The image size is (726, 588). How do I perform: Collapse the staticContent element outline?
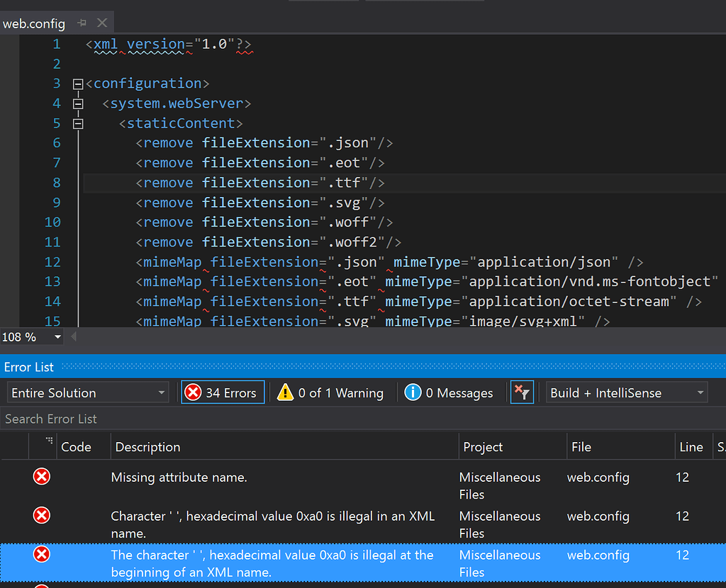pyautogui.click(x=78, y=123)
